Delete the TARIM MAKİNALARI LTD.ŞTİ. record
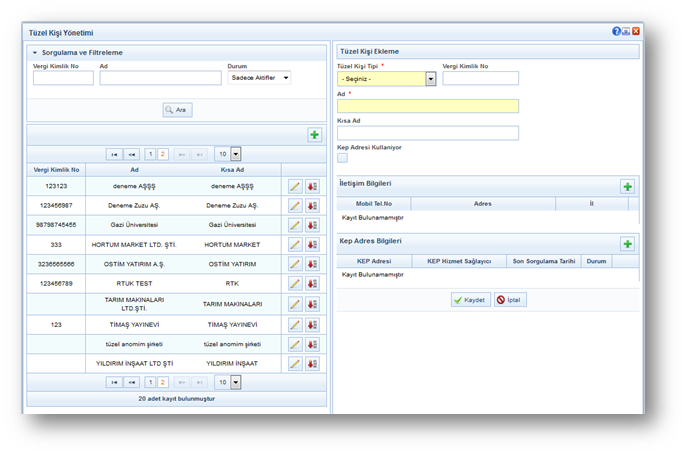687x456 pixels. pos(312,304)
